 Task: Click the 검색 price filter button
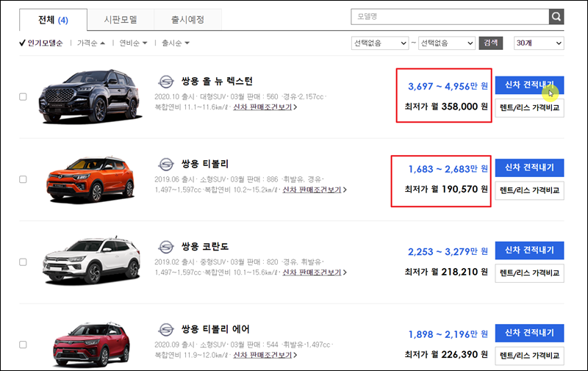(x=490, y=43)
